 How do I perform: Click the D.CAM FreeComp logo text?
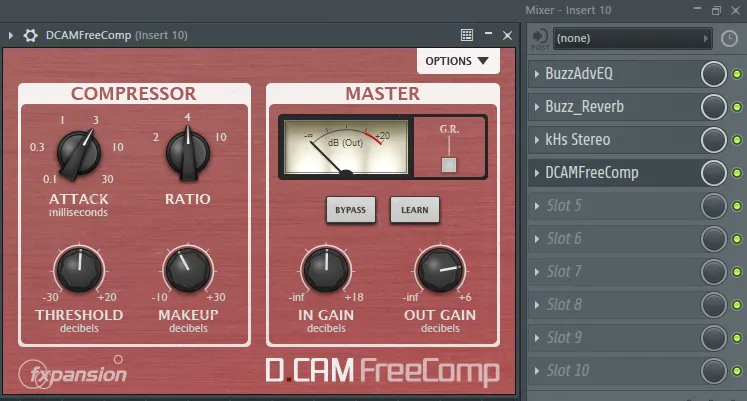[382, 371]
